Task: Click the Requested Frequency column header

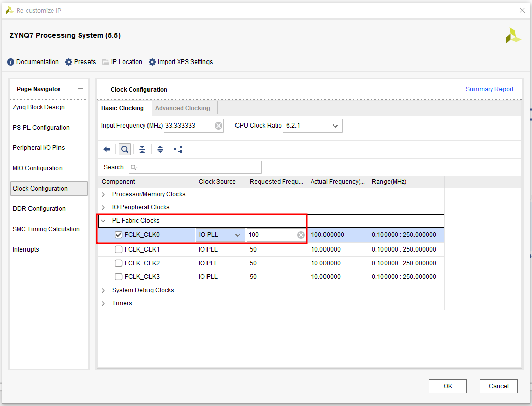Action: tap(276, 182)
